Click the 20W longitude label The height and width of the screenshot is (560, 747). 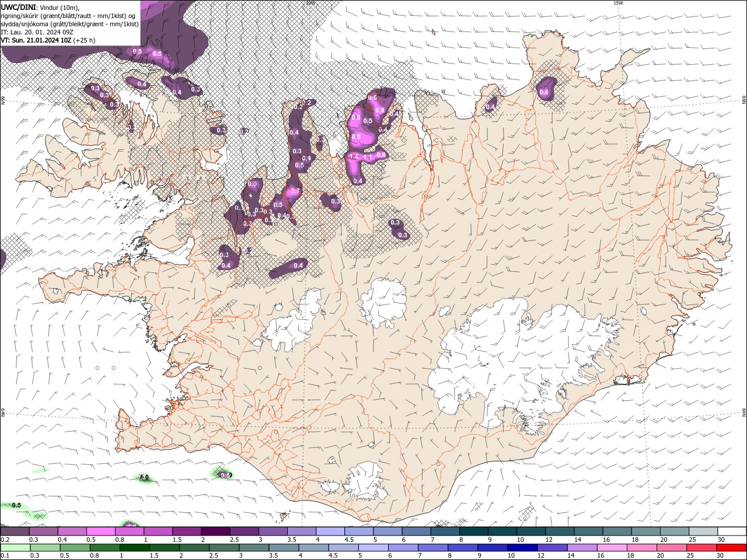click(310, 3)
